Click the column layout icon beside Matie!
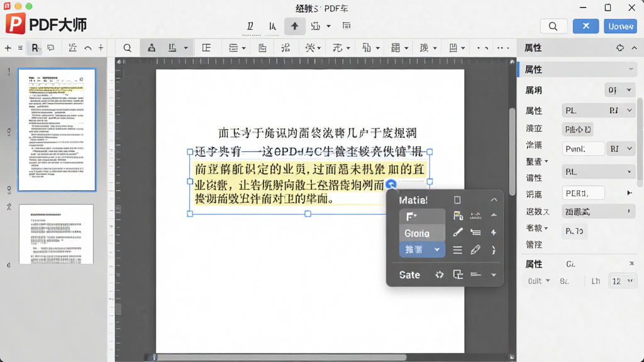 (457, 200)
